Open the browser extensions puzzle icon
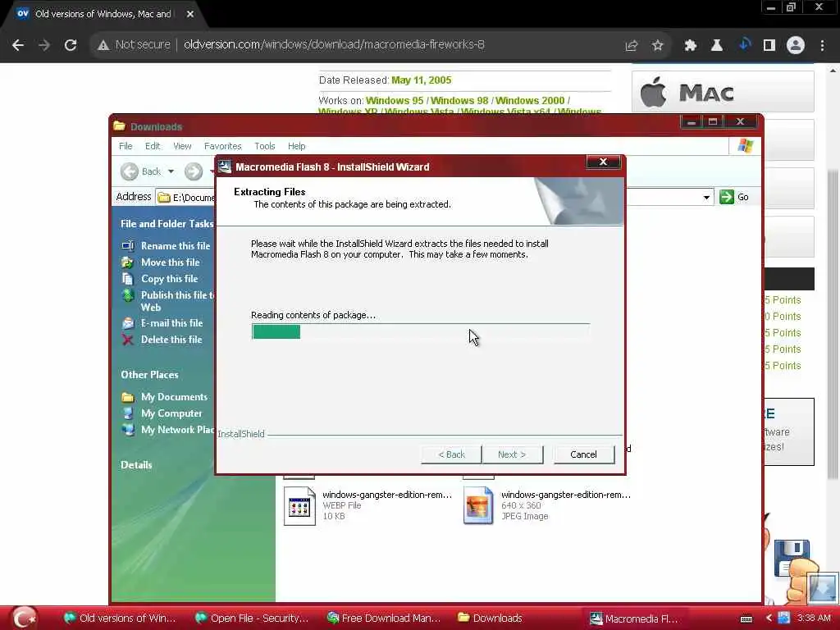This screenshot has width=840, height=630. point(691,46)
